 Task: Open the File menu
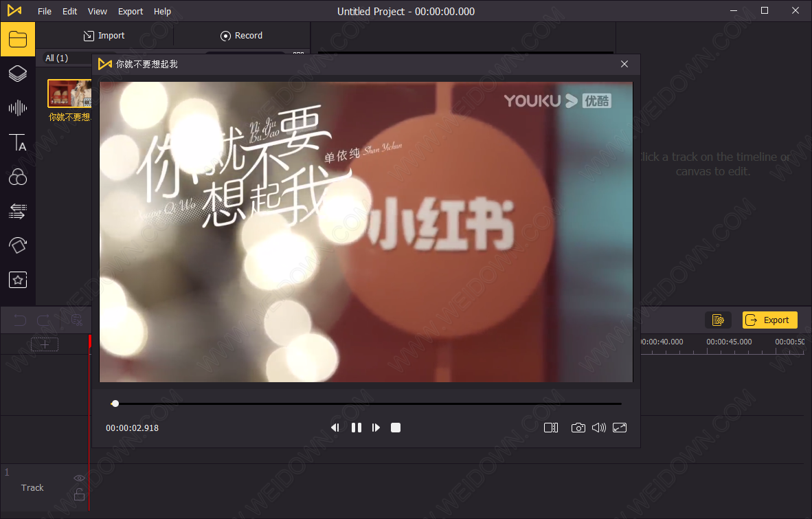(45, 12)
